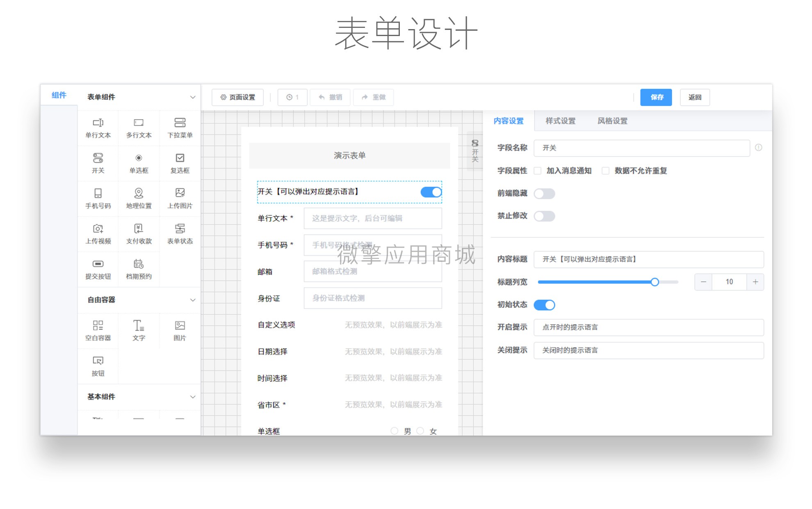Screen dimensions: 812x509
Task: Select the 自定义选项 row in preview
Action: pyautogui.click(x=349, y=325)
